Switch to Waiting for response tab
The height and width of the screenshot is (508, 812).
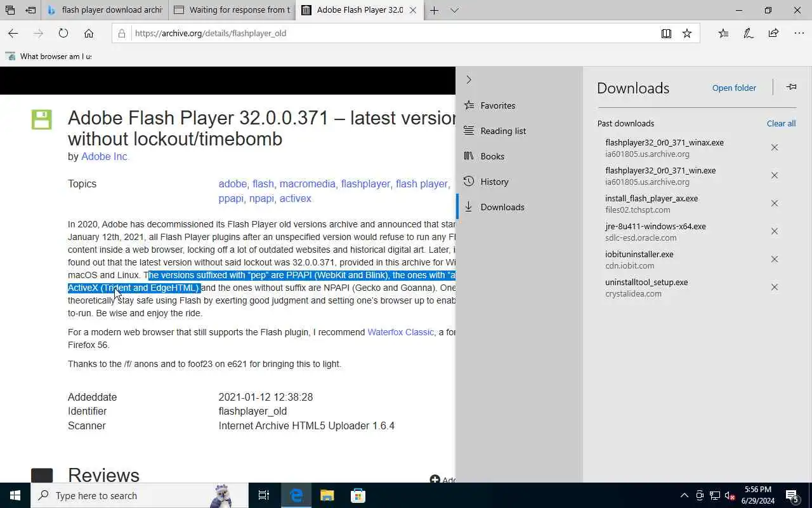tap(232, 10)
